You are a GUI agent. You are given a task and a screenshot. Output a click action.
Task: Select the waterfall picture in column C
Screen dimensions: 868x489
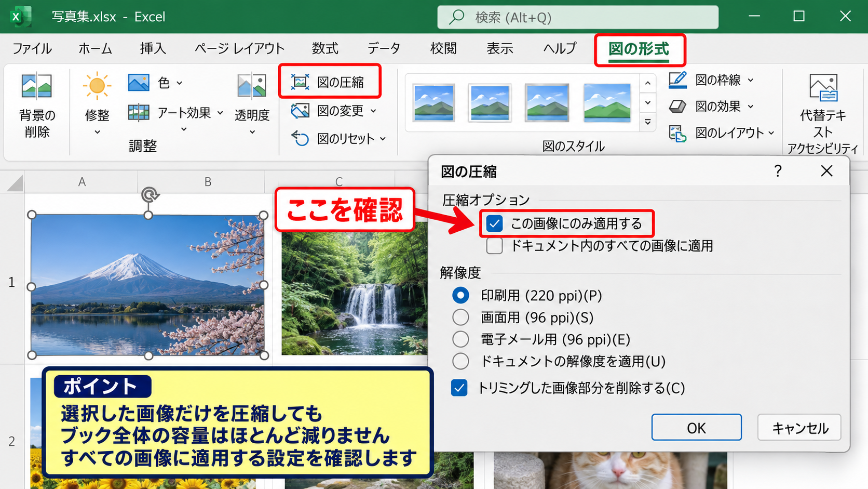(x=355, y=294)
